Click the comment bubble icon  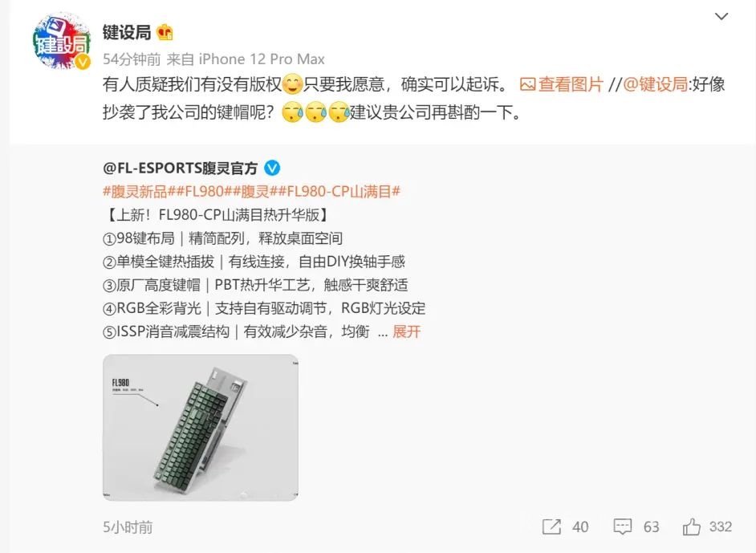[x=622, y=527]
